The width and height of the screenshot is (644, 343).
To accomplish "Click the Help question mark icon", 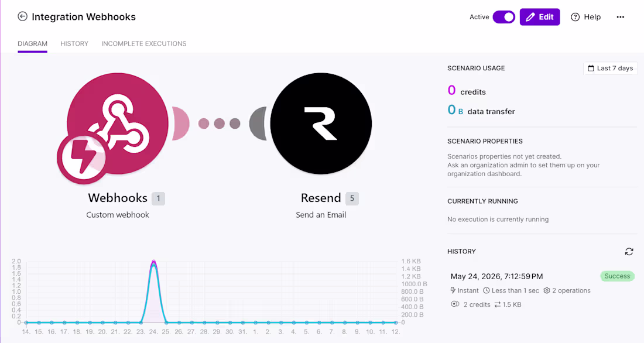I will point(575,17).
